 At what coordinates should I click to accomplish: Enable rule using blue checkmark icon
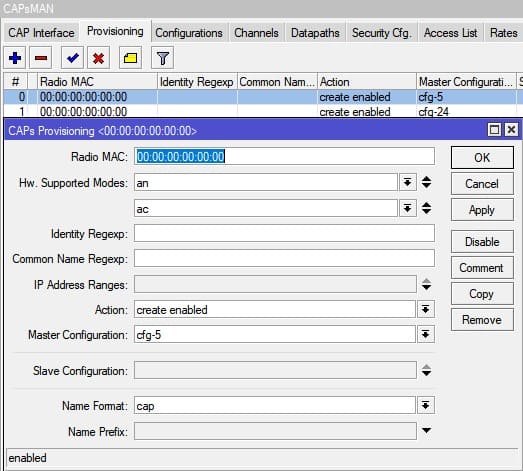tap(72, 58)
